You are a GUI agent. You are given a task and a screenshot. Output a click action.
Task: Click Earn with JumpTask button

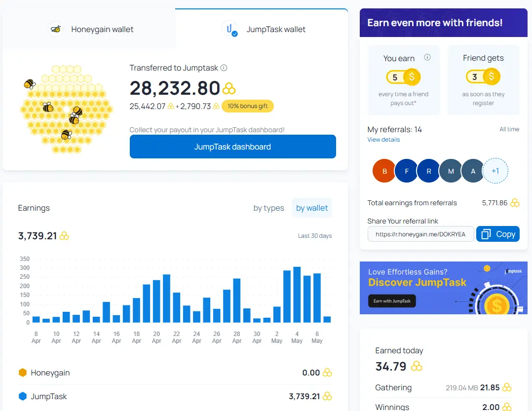[x=392, y=301]
